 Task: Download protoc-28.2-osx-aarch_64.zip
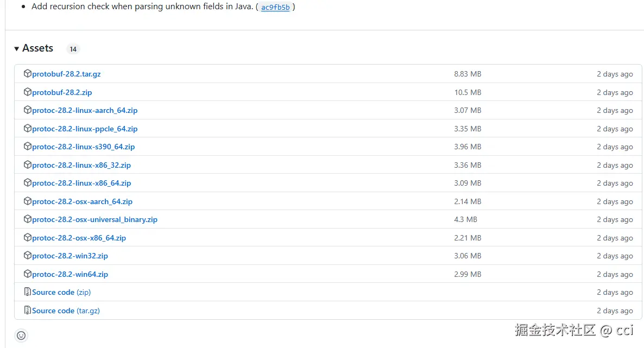pos(82,202)
